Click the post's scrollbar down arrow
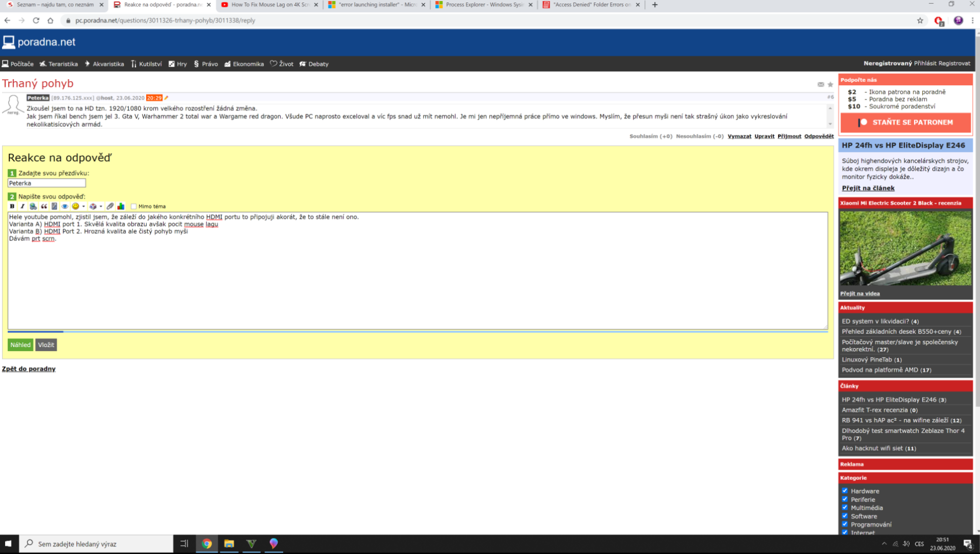 click(830, 124)
